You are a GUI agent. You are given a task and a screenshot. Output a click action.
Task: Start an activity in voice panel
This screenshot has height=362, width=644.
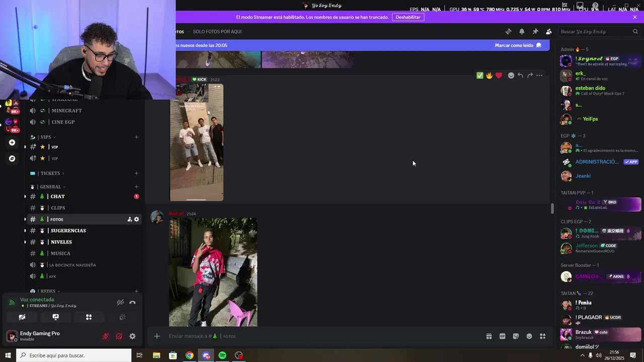(x=89, y=317)
